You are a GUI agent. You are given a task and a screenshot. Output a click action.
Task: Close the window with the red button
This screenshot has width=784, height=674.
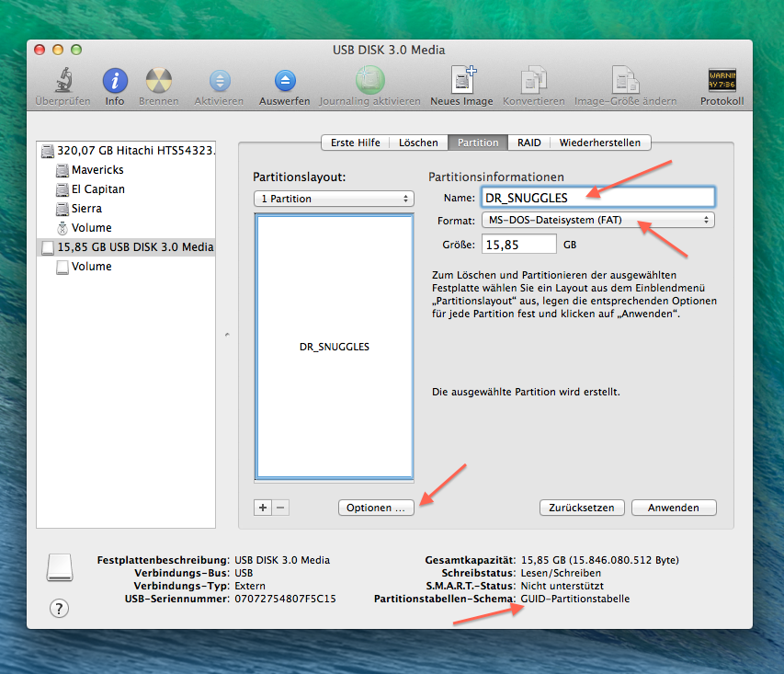pyautogui.click(x=40, y=50)
